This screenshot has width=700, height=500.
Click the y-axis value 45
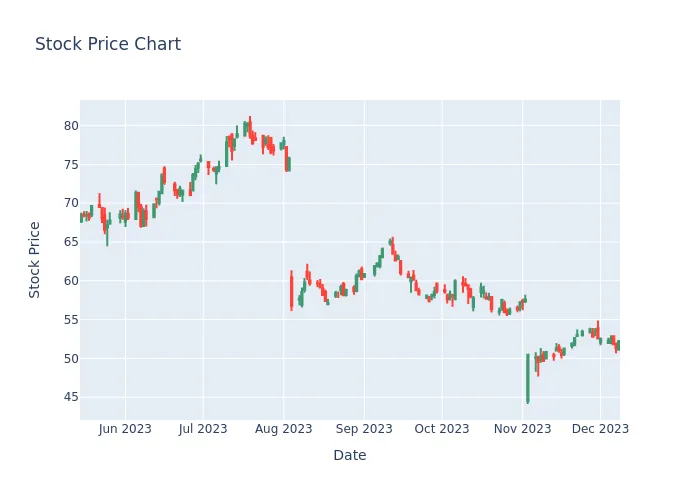(71, 397)
